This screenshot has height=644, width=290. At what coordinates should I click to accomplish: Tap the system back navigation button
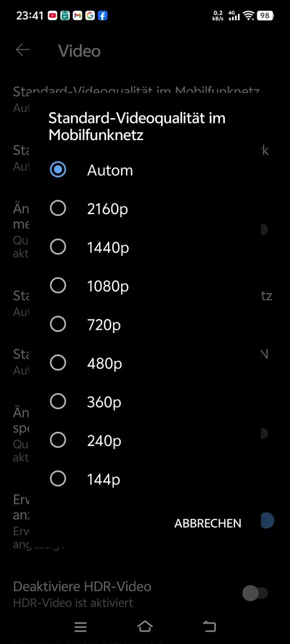(x=209, y=626)
